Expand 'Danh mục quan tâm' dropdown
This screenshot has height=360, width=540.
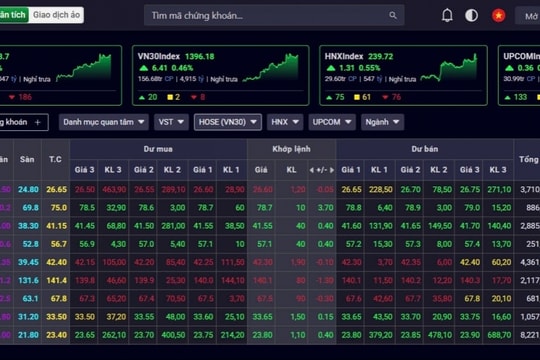tap(104, 122)
